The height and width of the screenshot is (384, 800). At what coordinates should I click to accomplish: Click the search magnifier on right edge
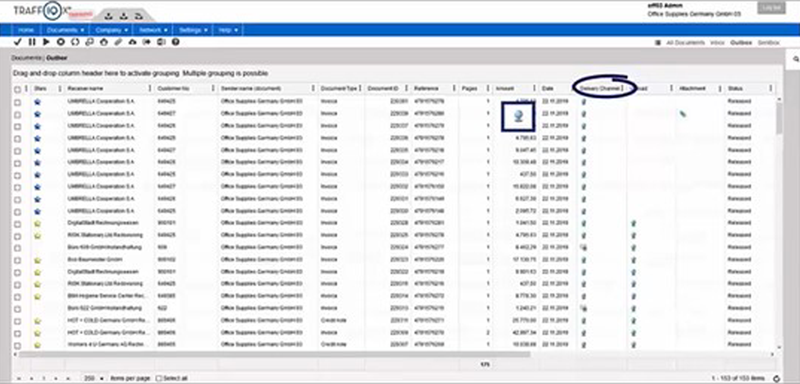click(795, 59)
